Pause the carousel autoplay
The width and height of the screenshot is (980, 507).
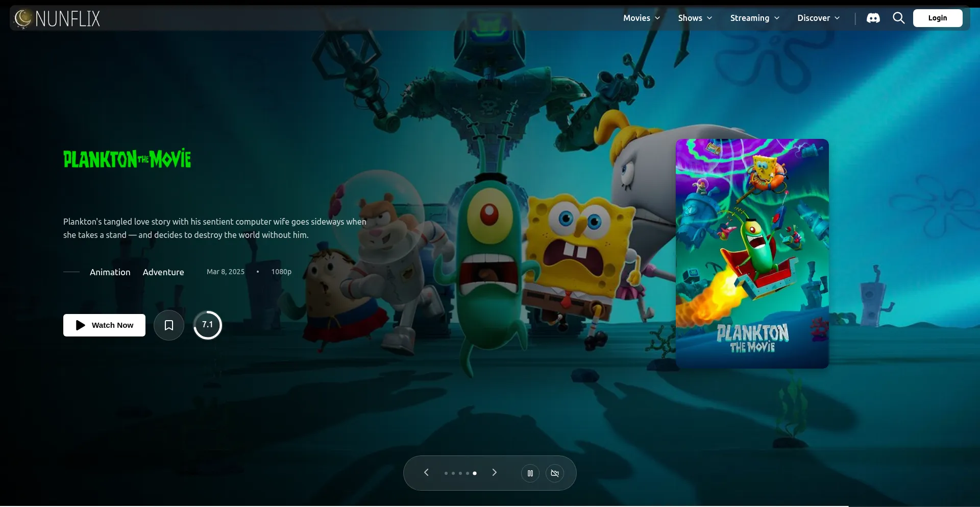[x=530, y=473]
